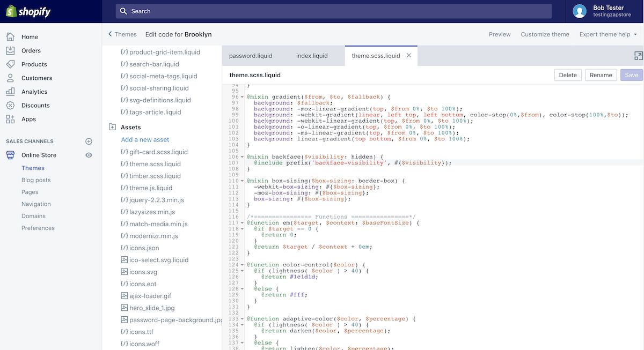Expand editor to fullscreen

coord(638,56)
